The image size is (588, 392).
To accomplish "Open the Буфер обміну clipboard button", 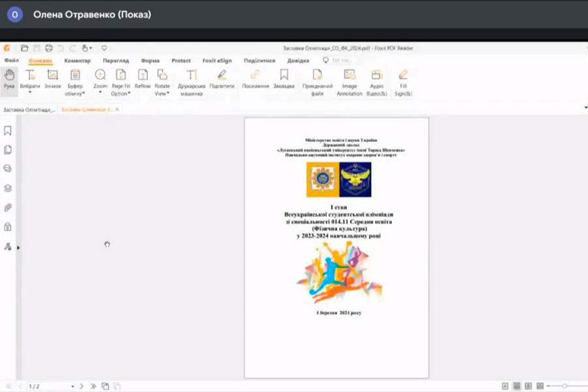I will pos(75,82).
